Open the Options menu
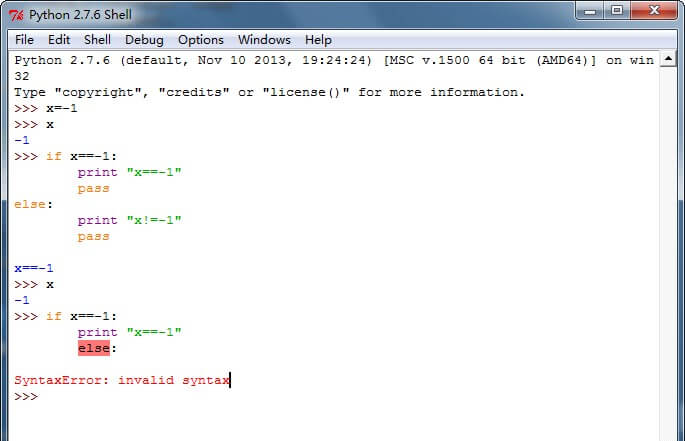Viewport: 685px width, 441px height. coord(201,40)
